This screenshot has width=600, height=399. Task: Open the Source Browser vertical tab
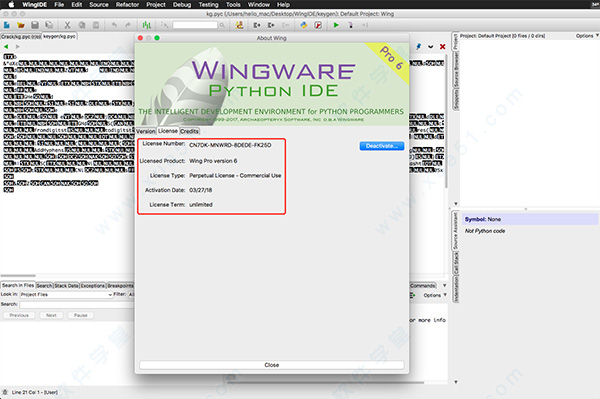[x=456, y=70]
